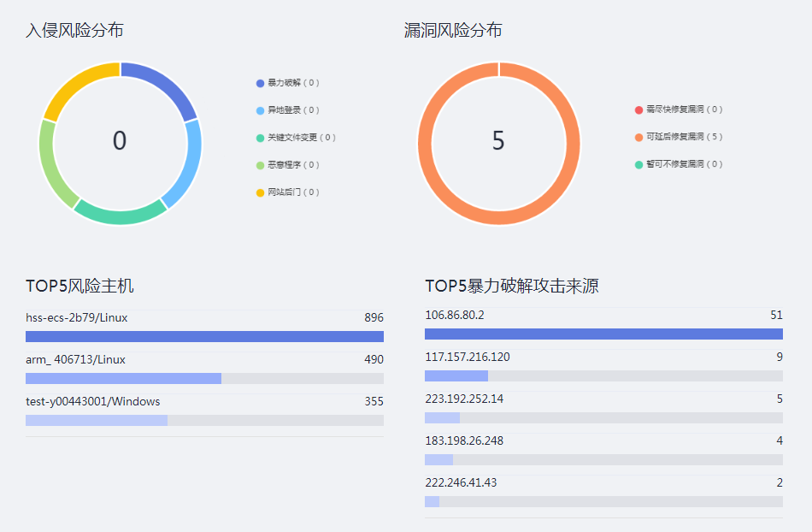Toggle the 暴力破解 (0) legend label
Screen dimensions: 812x532
(293, 83)
